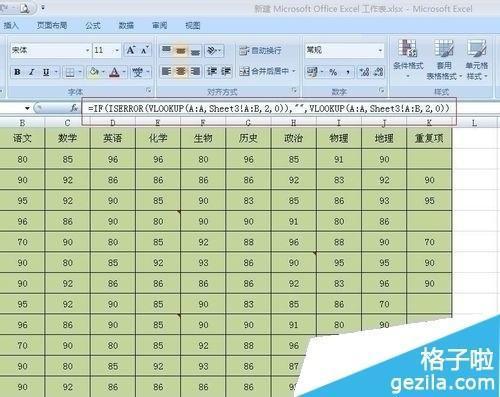This screenshot has height=397, width=500.
Task: Open underline style dropdown arrow
Action: click(56, 72)
